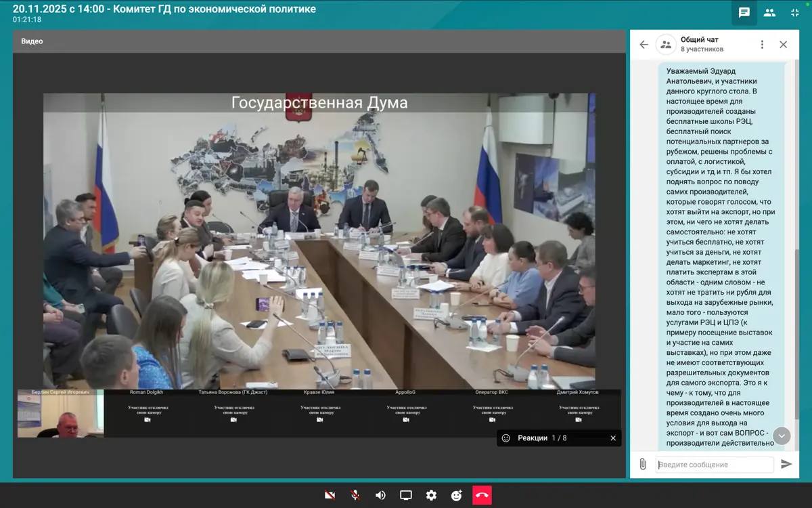The height and width of the screenshot is (508, 812).
Task: Unmute the microphone
Action: pyautogui.click(x=355, y=495)
